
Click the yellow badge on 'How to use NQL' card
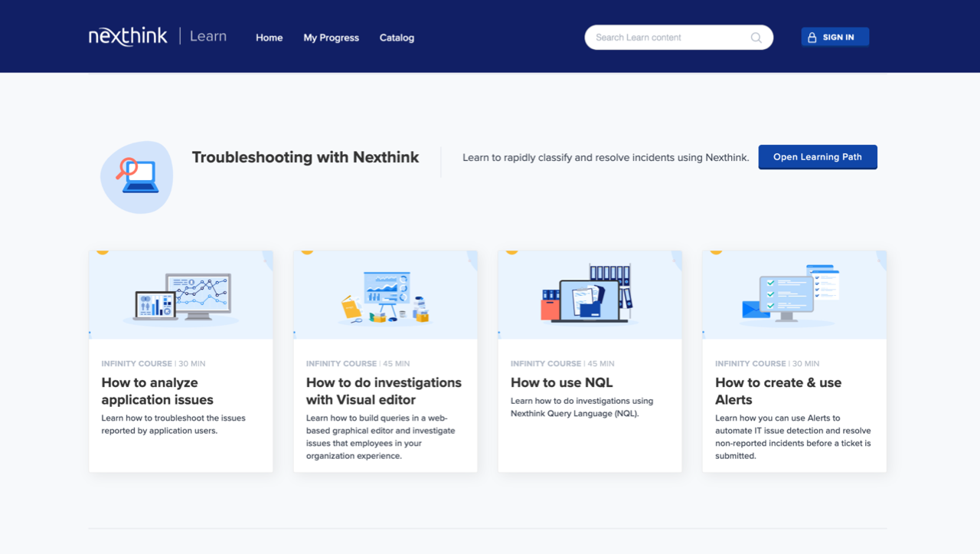click(x=511, y=251)
